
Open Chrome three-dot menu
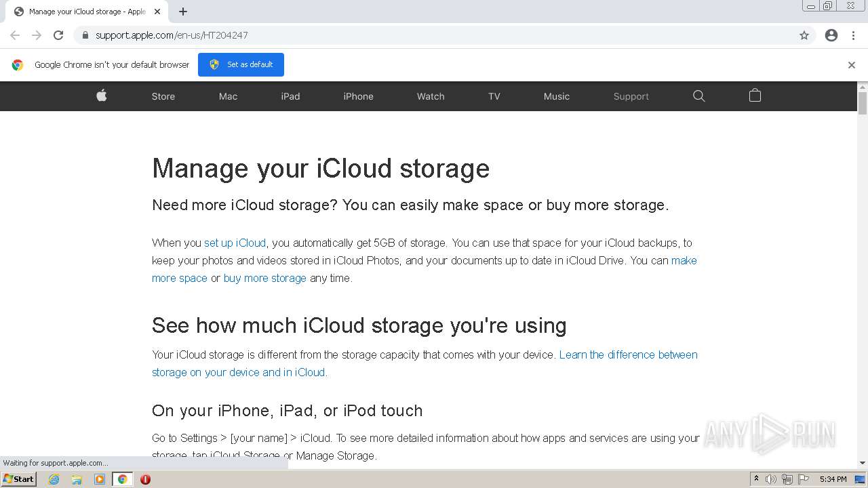click(853, 35)
